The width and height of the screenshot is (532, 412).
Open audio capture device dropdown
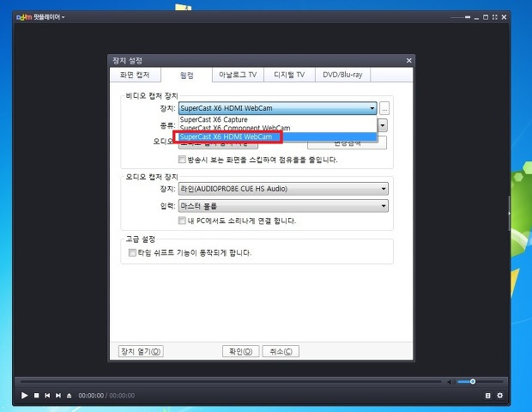[283, 189]
